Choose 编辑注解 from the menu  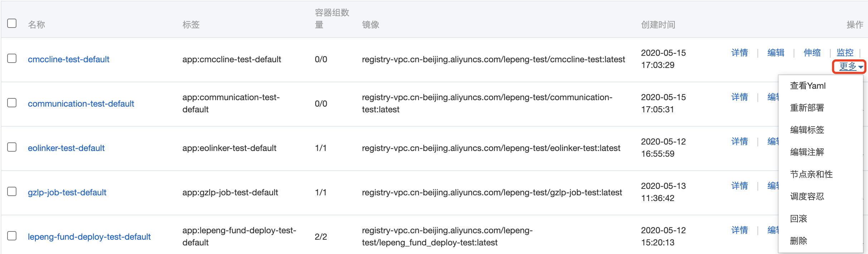[x=807, y=152]
